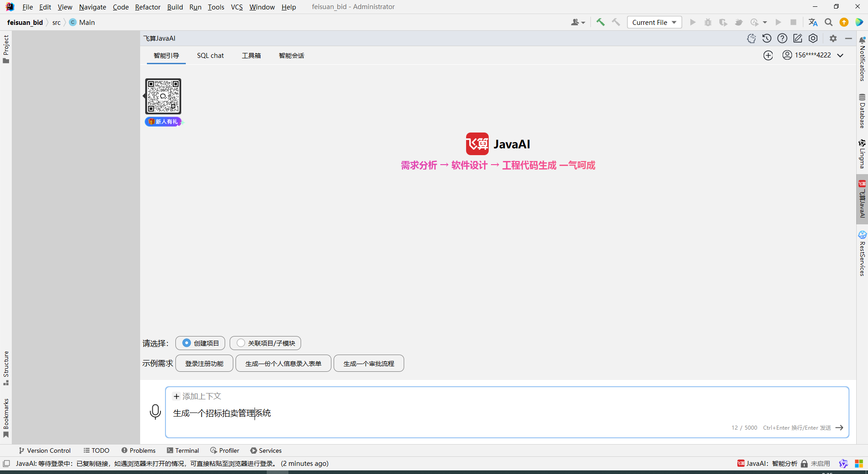Open JavaAI settings using the hexagon icon

click(x=814, y=38)
